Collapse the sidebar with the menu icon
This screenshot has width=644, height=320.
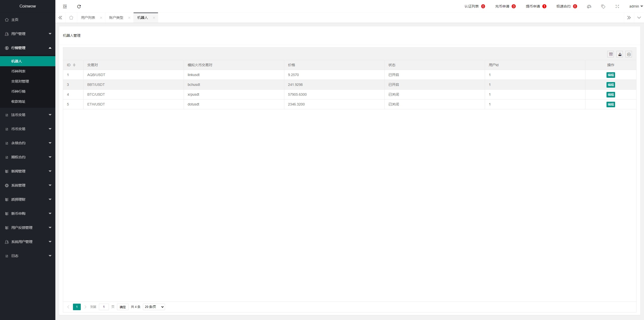coord(65,7)
